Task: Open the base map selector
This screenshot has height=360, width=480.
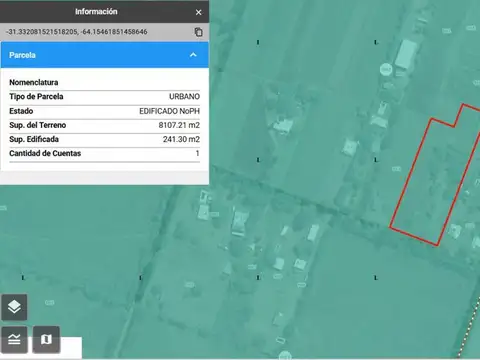Action: coord(46,339)
